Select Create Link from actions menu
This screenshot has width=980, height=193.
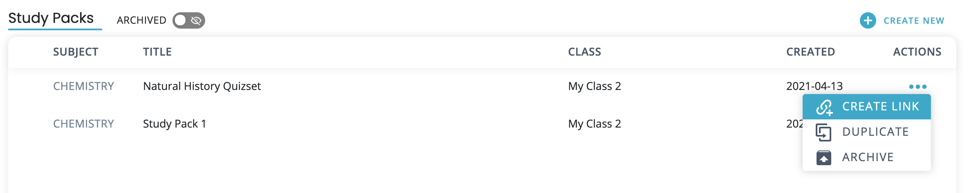(x=880, y=107)
